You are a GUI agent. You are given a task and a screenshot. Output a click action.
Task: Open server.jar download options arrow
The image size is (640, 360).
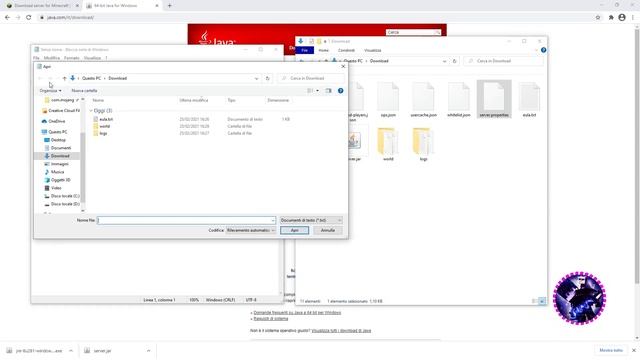click(149, 351)
